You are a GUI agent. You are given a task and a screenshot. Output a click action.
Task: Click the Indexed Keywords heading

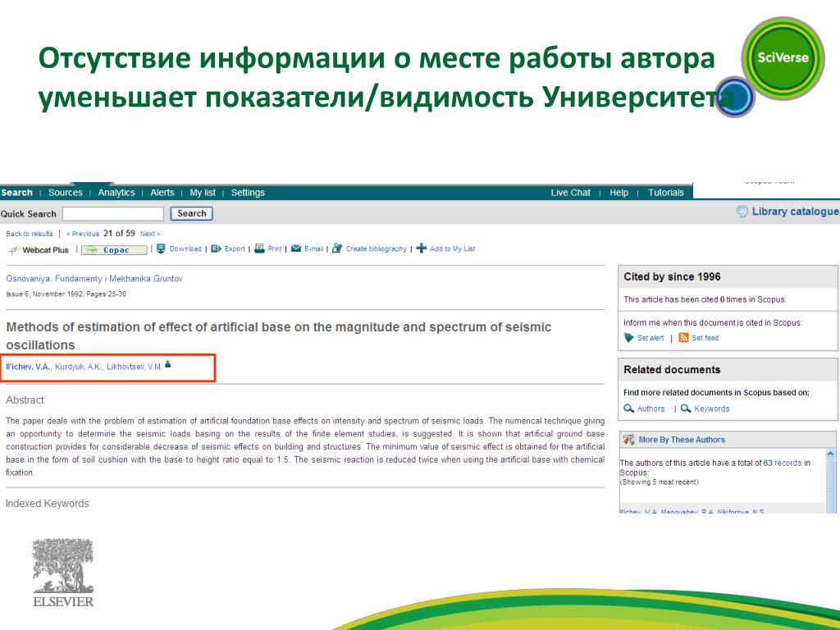tap(47, 504)
